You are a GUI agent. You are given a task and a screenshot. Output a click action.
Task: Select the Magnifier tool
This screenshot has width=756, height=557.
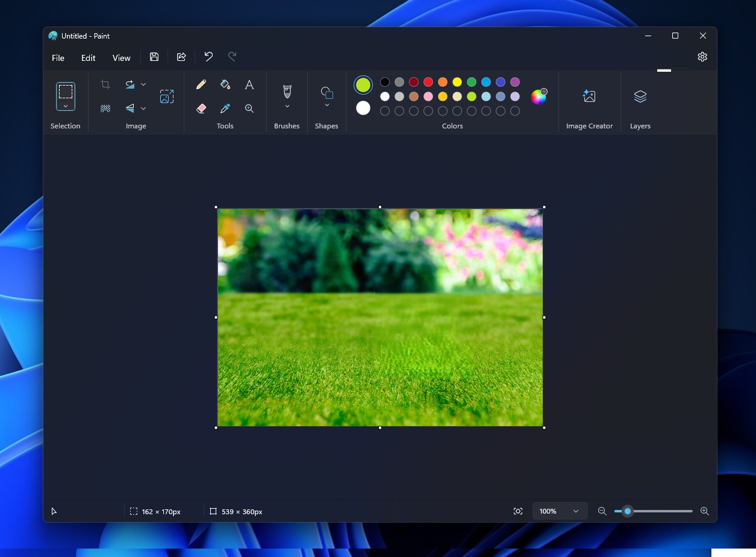pyautogui.click(x=249, y=109)
